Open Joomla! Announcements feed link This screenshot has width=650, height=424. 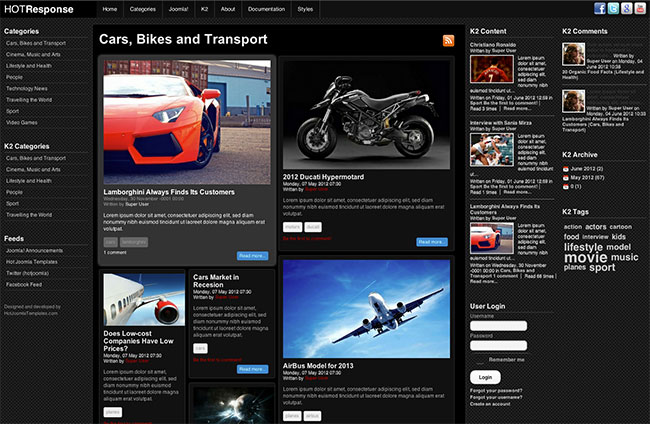pos(34,250)
